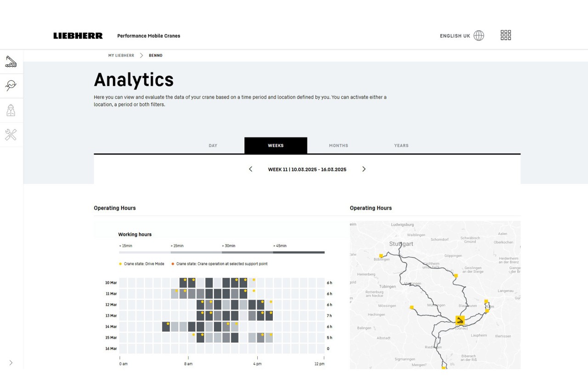
Task: Go to previous week arrow
Action: (x=250, y=169)
